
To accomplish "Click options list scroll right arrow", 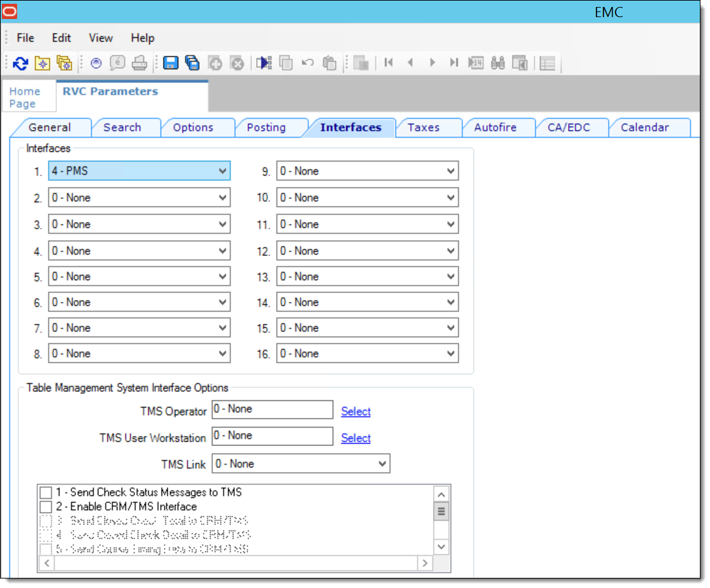I will (x=425, y=563).
